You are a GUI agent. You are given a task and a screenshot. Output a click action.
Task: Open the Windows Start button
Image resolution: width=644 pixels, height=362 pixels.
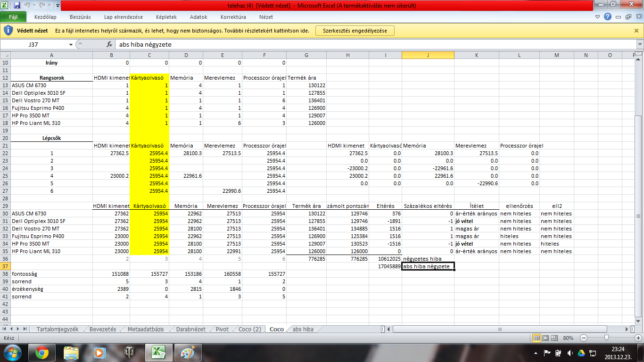click(13, 352)
